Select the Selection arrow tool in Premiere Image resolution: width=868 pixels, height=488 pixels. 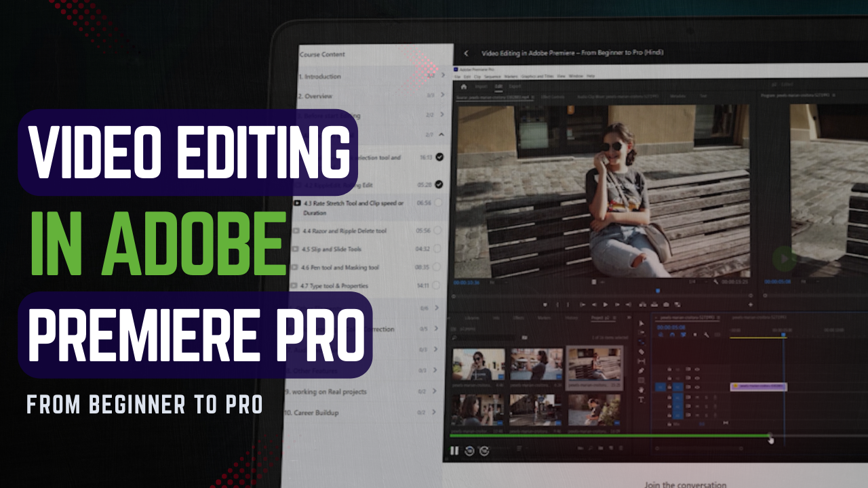pos(642,323)
